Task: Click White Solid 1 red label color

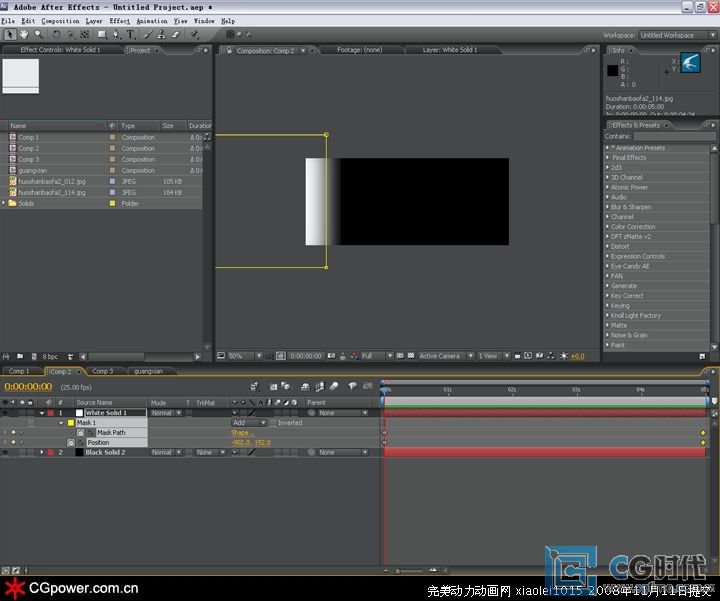Action: click(51, 413)
